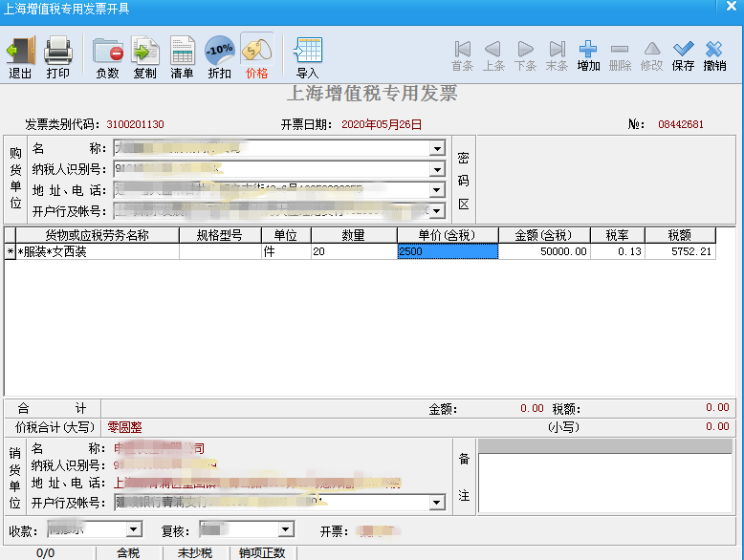Viewport: 744px width, 560px height.
Task: Apply the 折扣 discount icon
Action: (x=219, y=50)
